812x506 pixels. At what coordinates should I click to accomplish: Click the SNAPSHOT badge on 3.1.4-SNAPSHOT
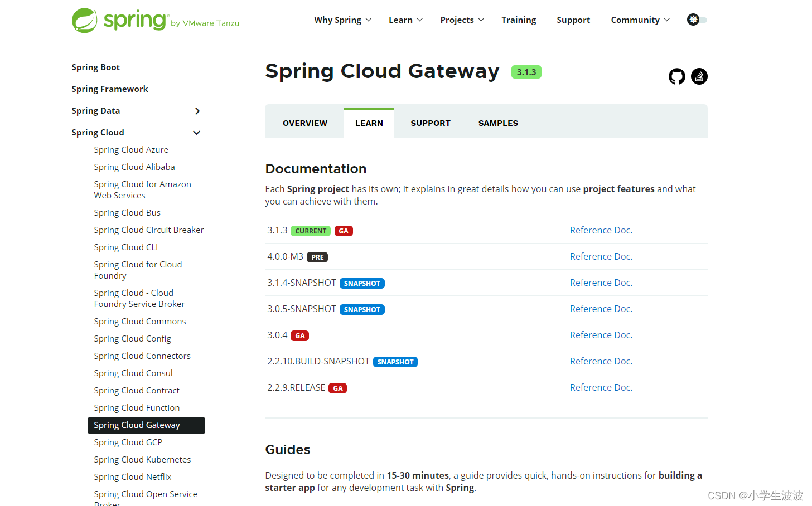(x=362, y=283)
